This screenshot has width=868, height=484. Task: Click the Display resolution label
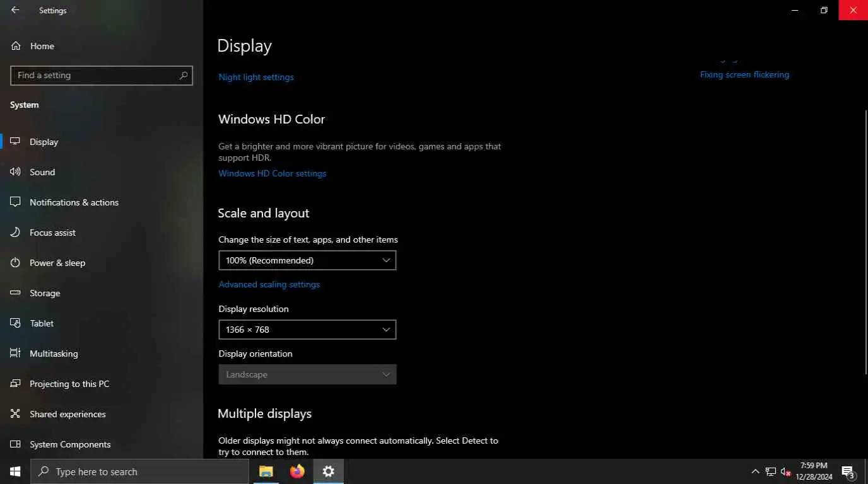(x=254, y=309)
